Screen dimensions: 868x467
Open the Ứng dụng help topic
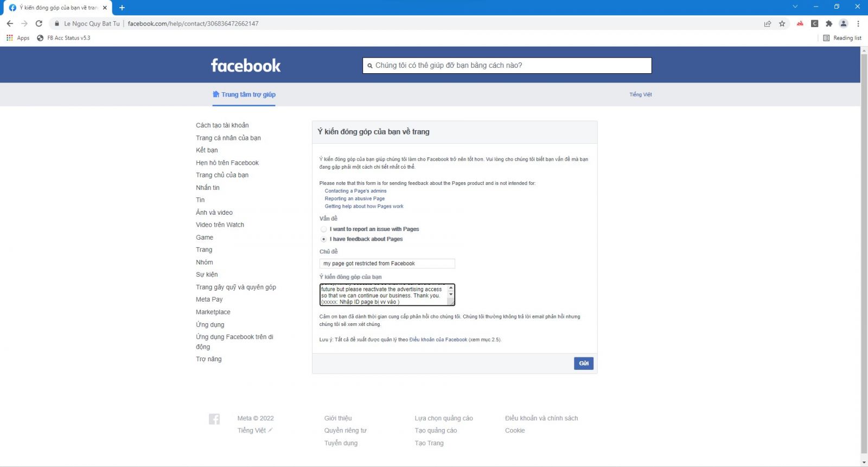coord(210,324)
